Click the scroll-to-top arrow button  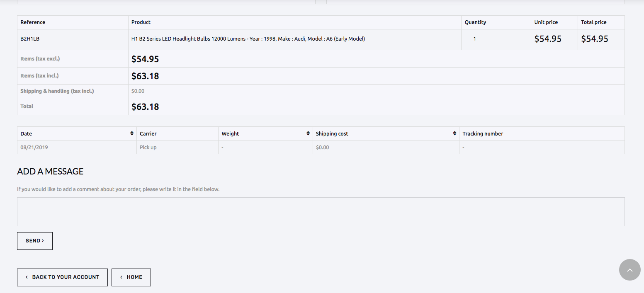click(x=629, y=270)
